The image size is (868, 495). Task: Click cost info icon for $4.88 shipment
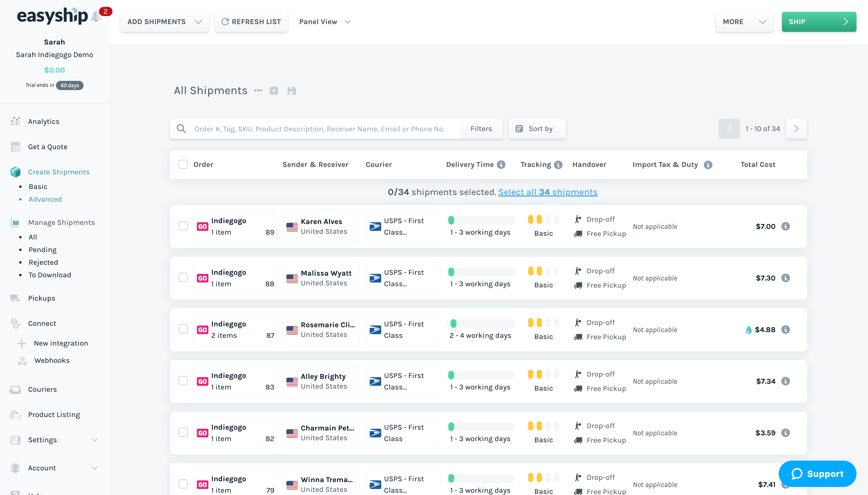tap(785, 330)
